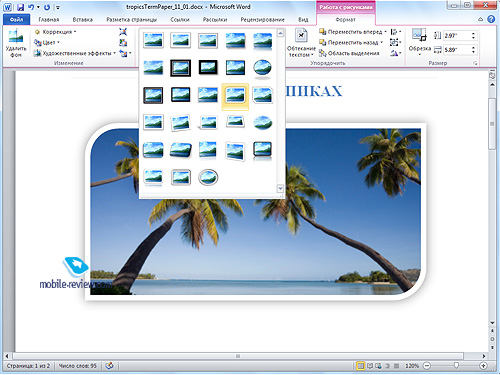The image size is (500, 375).
Task: Click the Save icon in quick access toolbar
Action: tap(20, 7)
